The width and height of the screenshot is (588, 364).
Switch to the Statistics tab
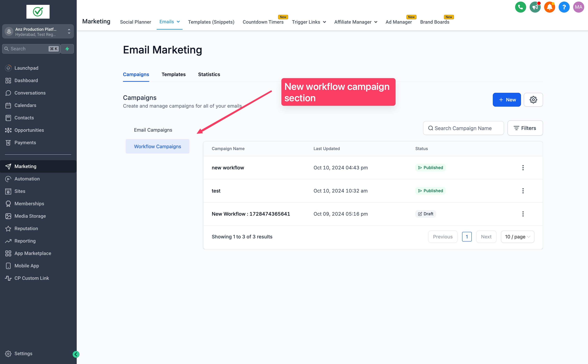click(209, 74)
